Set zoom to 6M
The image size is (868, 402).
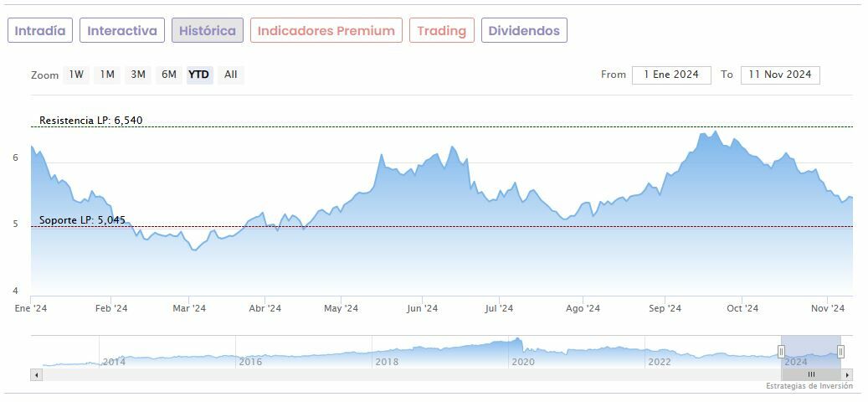[169, 75]
